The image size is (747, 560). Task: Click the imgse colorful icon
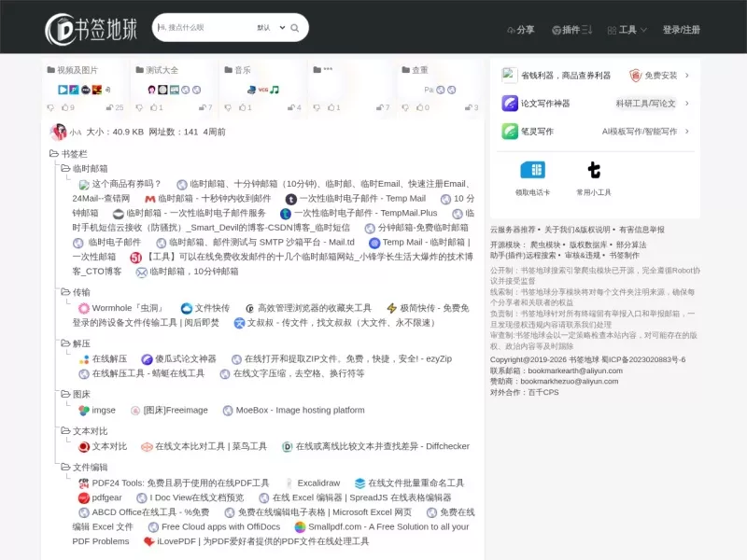(84, 411)
